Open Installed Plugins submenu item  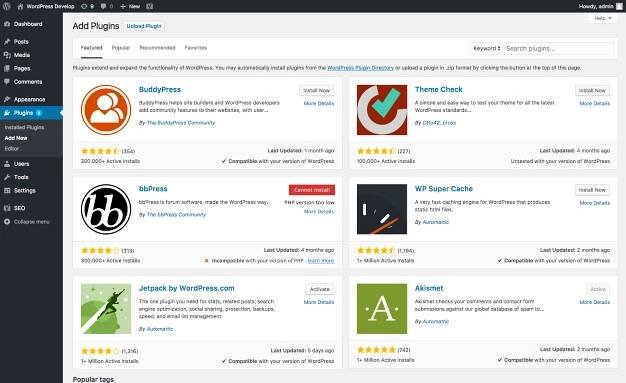click(24, 127)
